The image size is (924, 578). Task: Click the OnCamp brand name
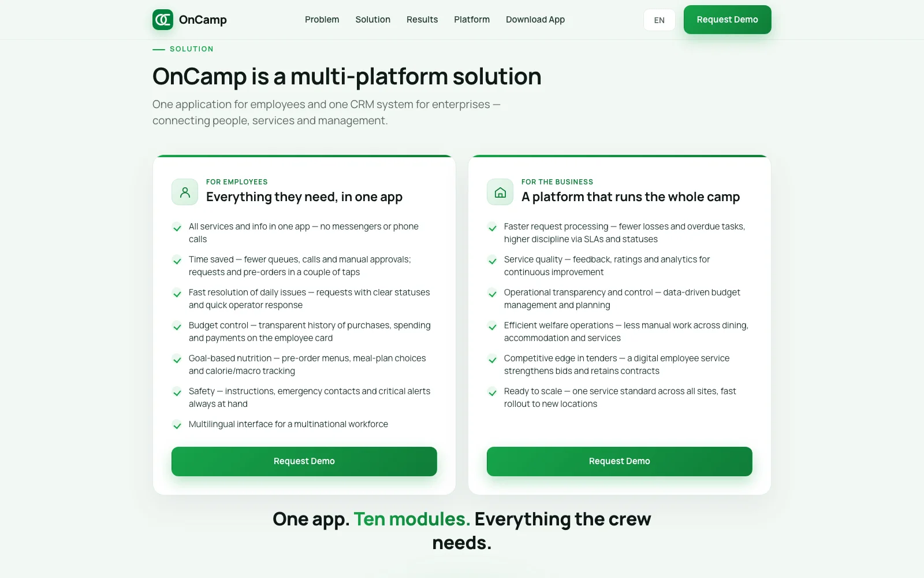click(x=203, y=20)
